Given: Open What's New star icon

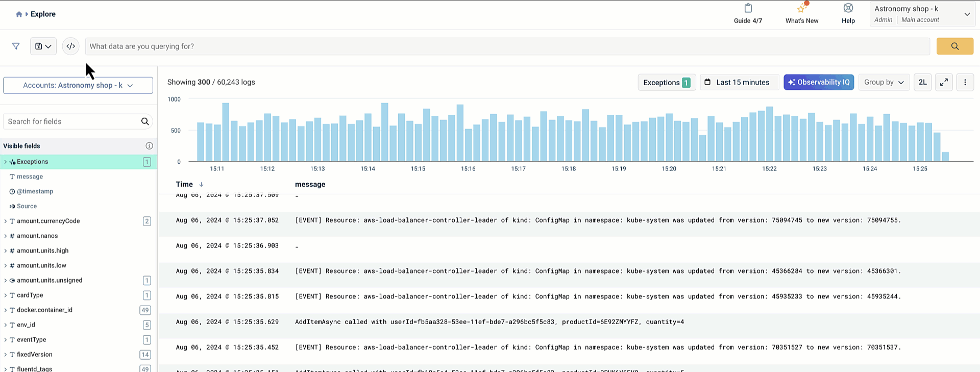Looking at the screenshot, I should pos(802,9).
